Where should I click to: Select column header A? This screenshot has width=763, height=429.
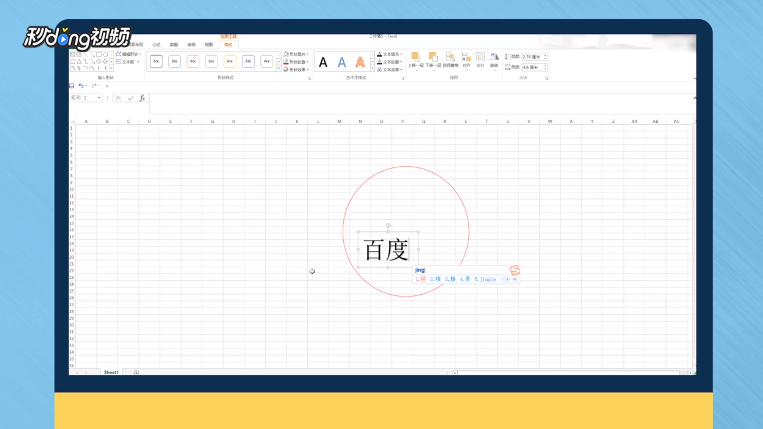tap(86, 121)
